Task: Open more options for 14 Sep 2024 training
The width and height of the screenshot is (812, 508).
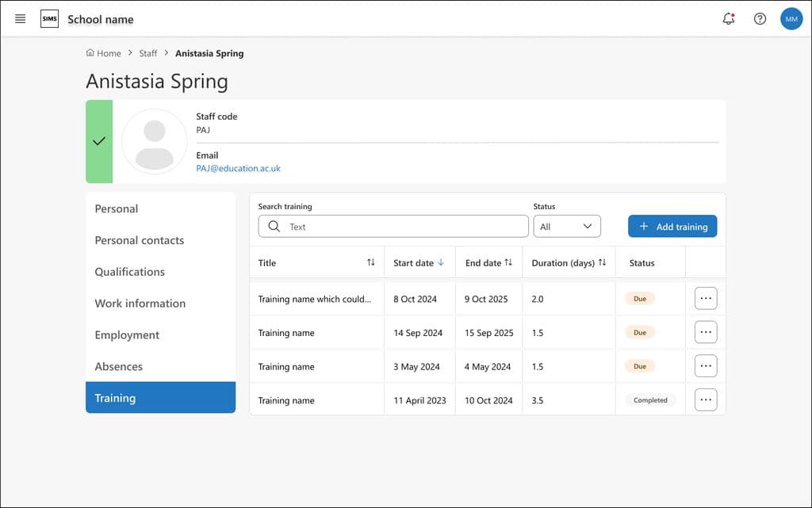Action: point(706,333)
